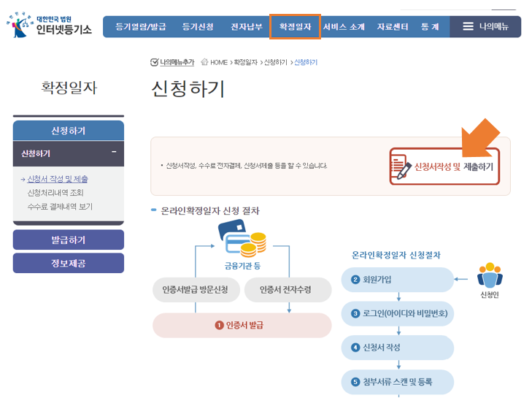This screenshot has width=532, height=398.
Task: Click the 인증서발급 방문신청 step
Action: pos(196,290)
